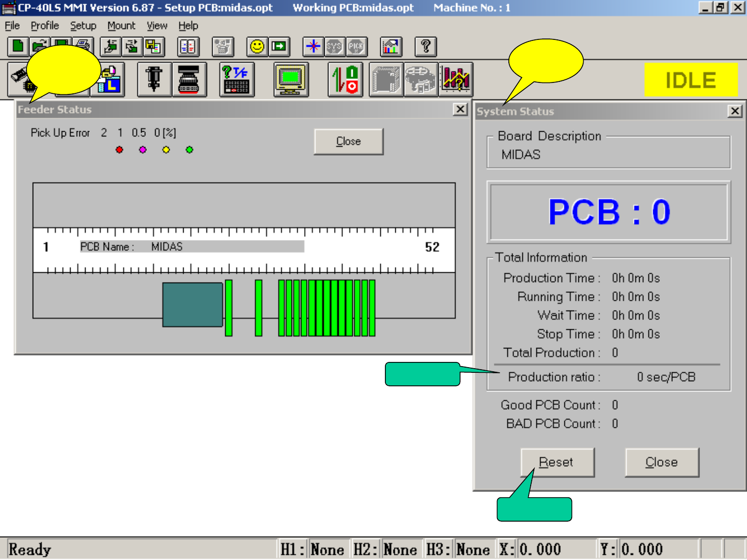Click the greyed-out turret table icon
Screen dimensions: 747x560
(x=421, y=79)
